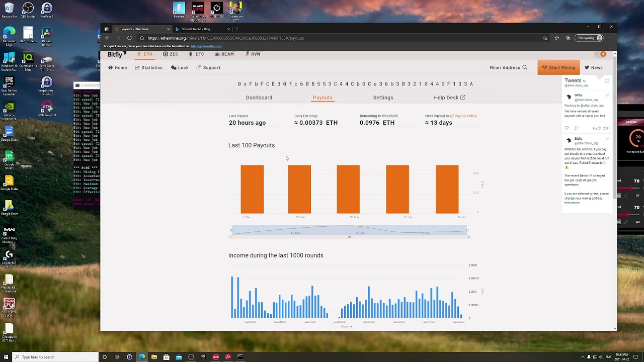Open the Luck page
The width and height of the screenshot is (644, 362).
[x=180, y=67]
